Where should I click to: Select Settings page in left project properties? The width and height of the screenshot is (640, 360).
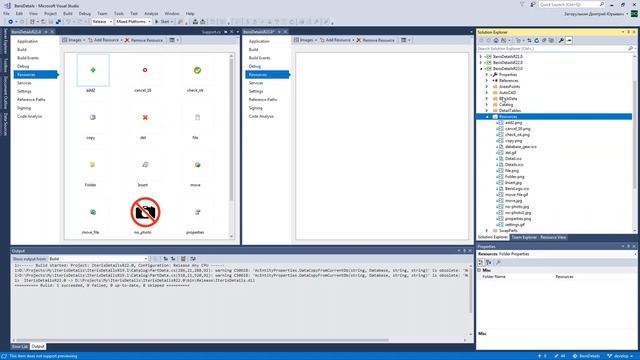tap(24, 91)
